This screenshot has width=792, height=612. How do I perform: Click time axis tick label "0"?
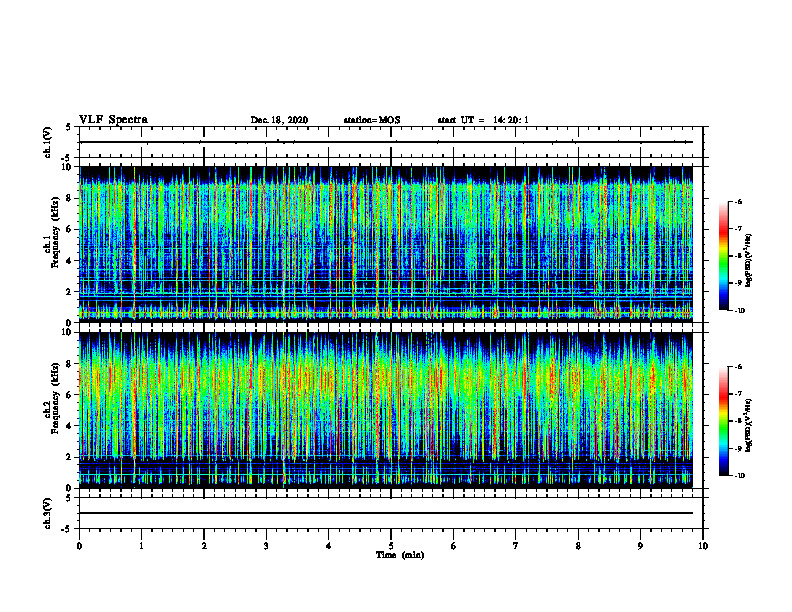pyautogui.click(x=79, y=546)
